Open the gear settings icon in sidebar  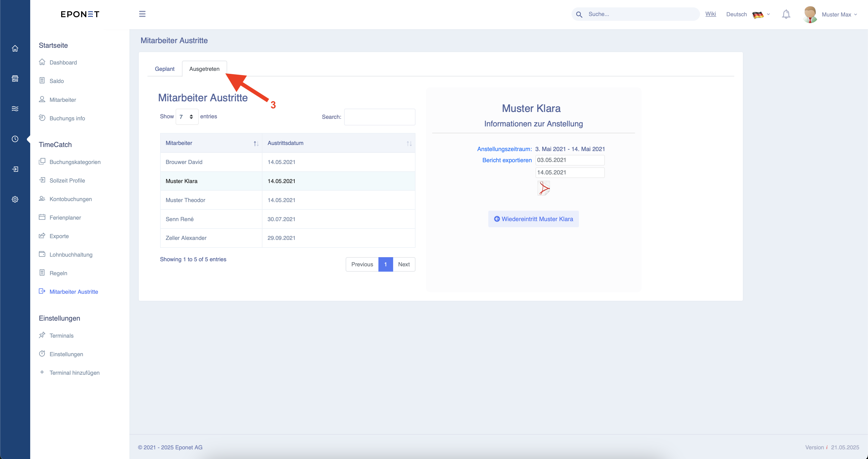15,199
